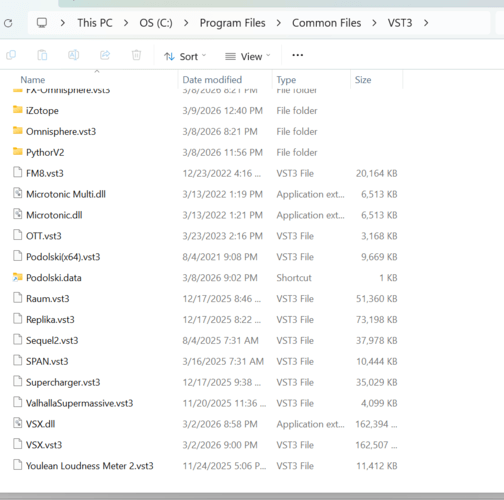Click the 10,444 KB size cell
Image resolution: width=504 pixels, height=500 pixels.
[377, 361]
